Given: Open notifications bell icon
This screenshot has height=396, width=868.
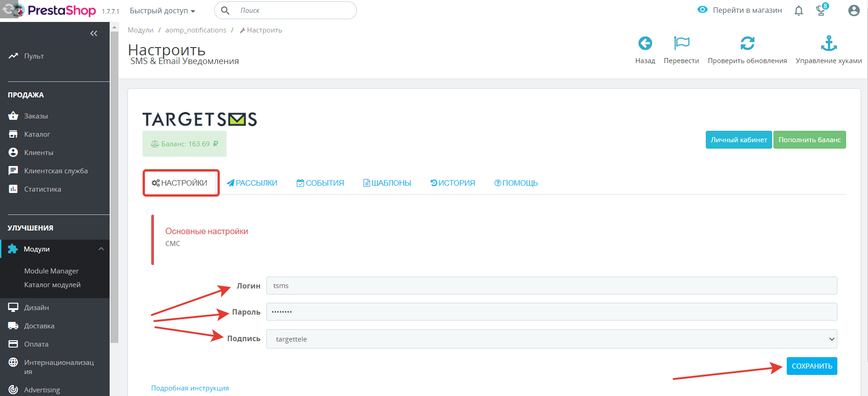Looking at the screenshot, I should point(799,11).
